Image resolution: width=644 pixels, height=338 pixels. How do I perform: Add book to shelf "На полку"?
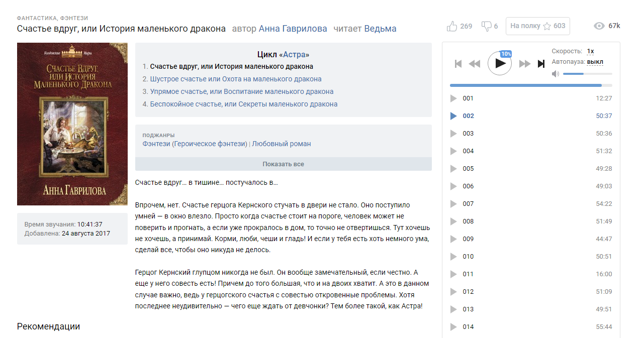click(537, 26)
